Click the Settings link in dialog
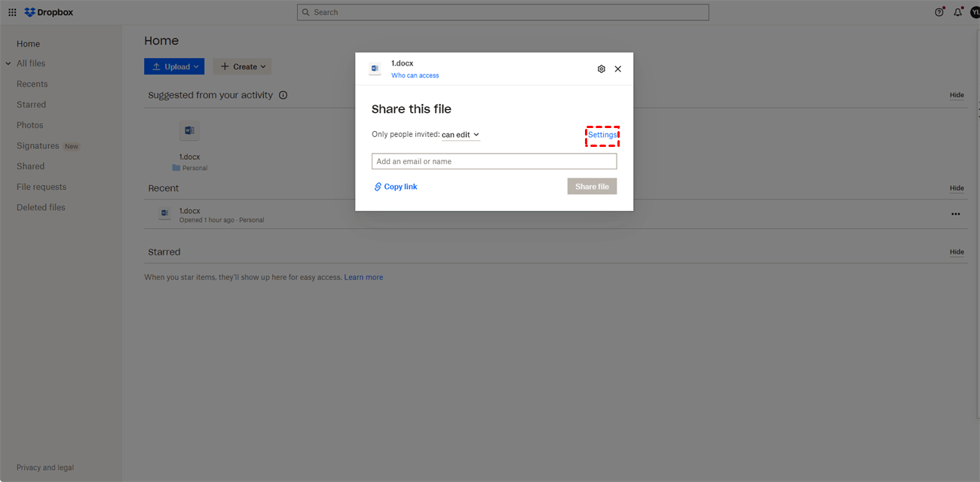 (x=602, y=135)
